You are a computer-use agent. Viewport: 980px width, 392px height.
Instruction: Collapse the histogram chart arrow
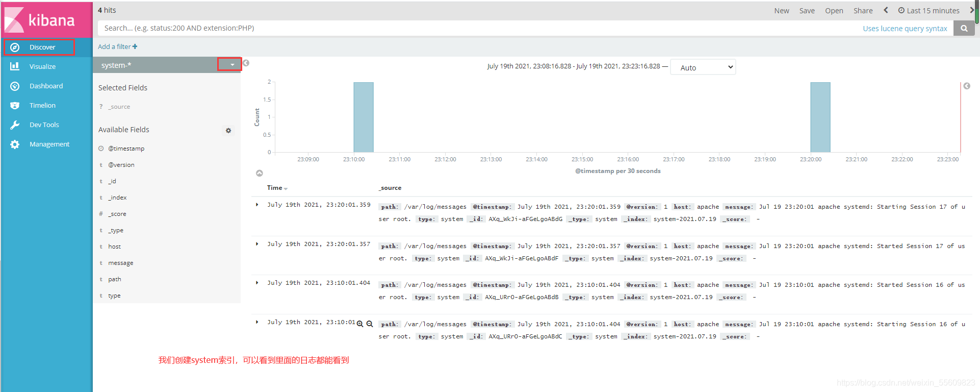(x=260, y=174)
